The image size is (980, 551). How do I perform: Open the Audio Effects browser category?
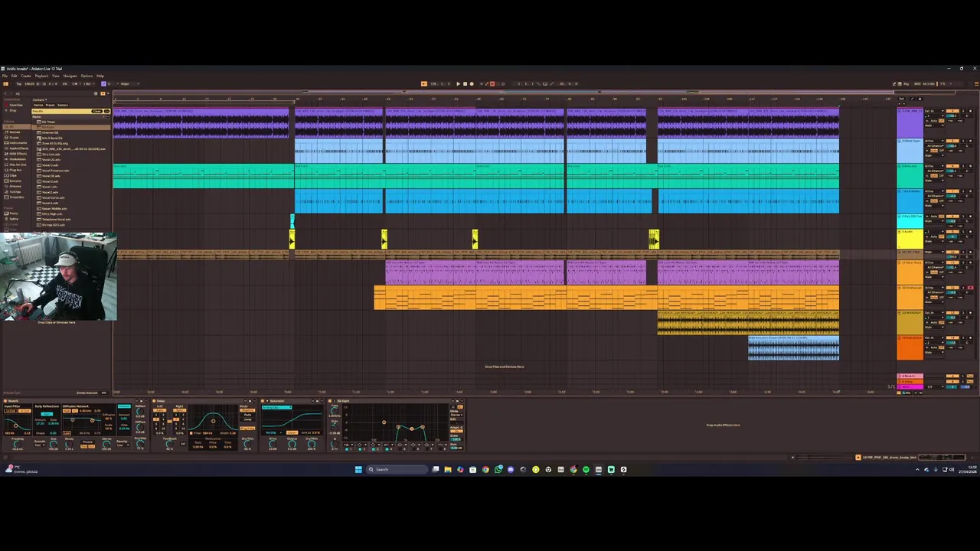click(x=17, y=148)
